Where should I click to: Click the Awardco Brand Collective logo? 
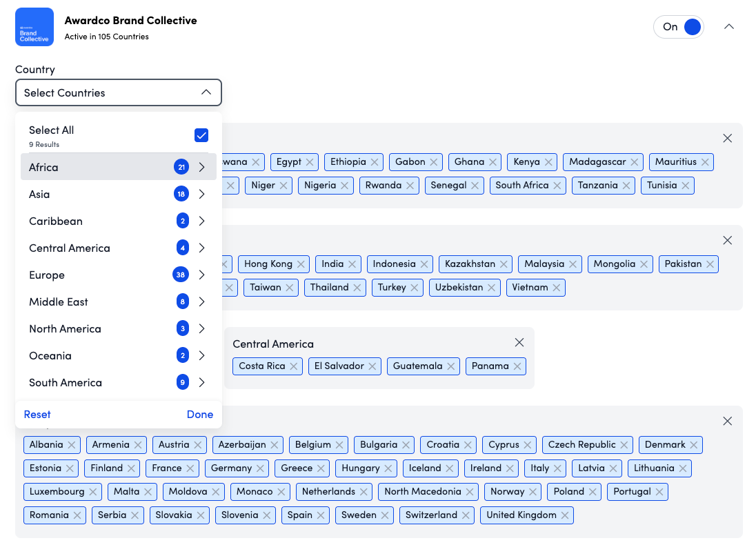[x=34, y=27]
